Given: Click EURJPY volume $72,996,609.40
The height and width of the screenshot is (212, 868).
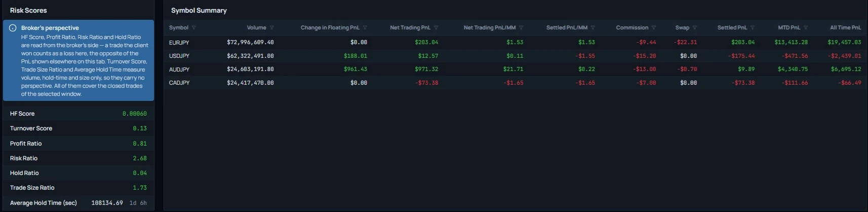Looking at the screenshot, I should point(250,43).
